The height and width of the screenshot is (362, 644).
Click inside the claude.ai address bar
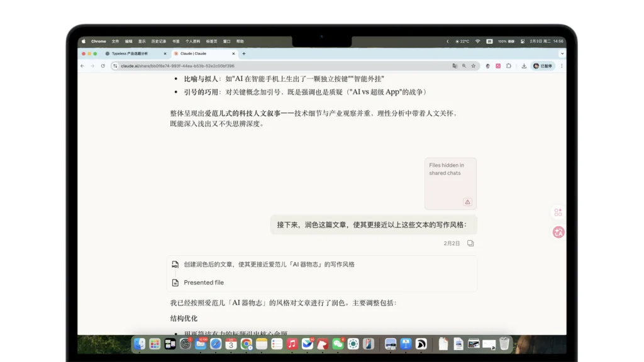252,65
